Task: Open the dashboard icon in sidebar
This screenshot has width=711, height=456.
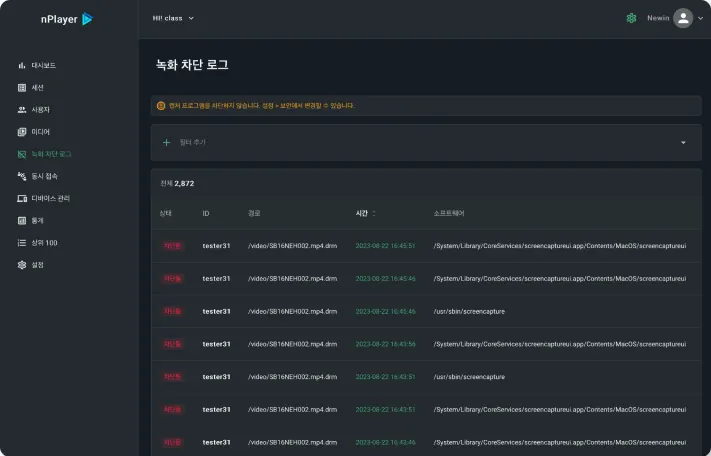Action: [x=21, y=65]
